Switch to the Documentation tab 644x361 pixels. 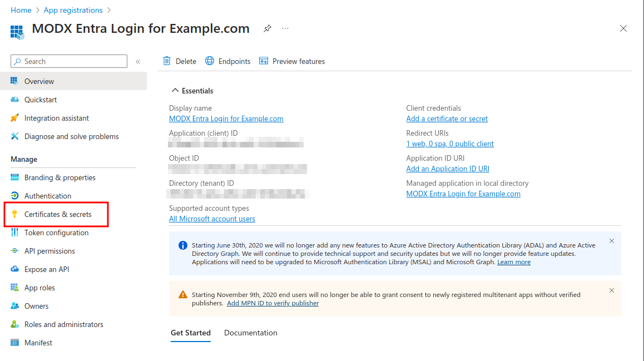click(250, 333)
